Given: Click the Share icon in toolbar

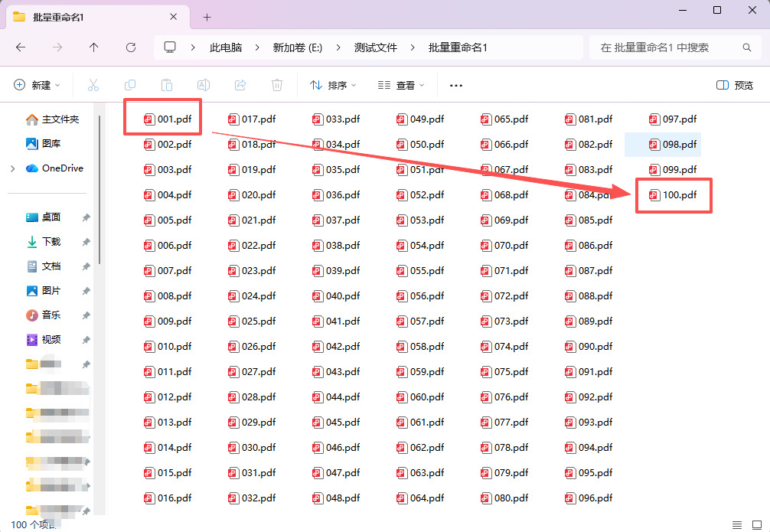Looking at the screenshot, I should coord(240,85).
